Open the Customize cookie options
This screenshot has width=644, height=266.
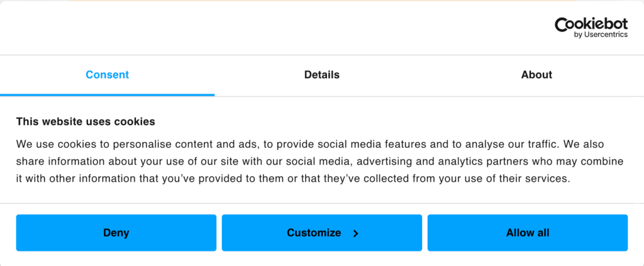click(314, 233)
